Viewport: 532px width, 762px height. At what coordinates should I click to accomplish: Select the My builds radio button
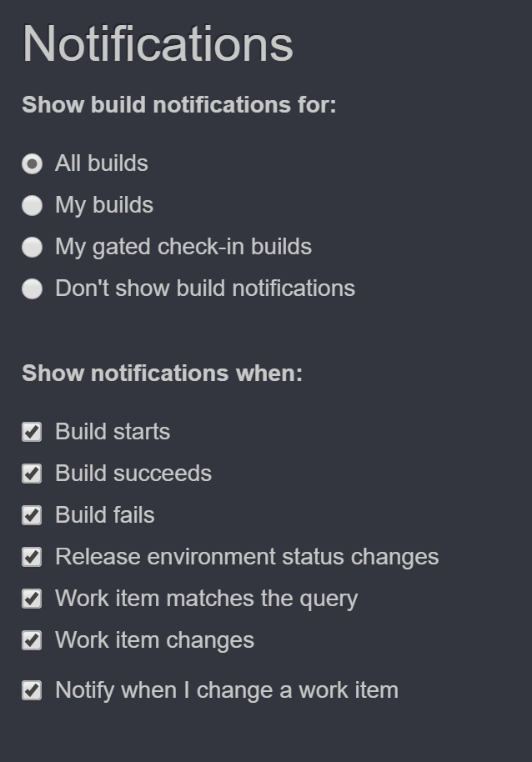tap(32, 205)
